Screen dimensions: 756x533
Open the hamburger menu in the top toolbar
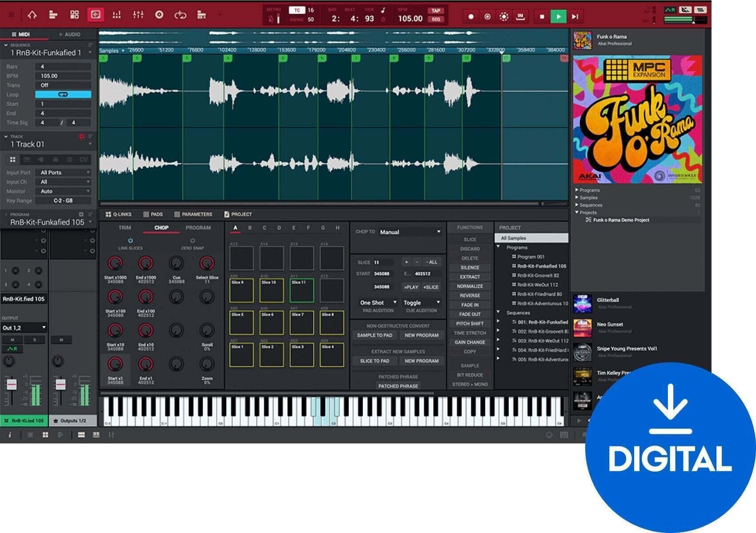(12, 15)
